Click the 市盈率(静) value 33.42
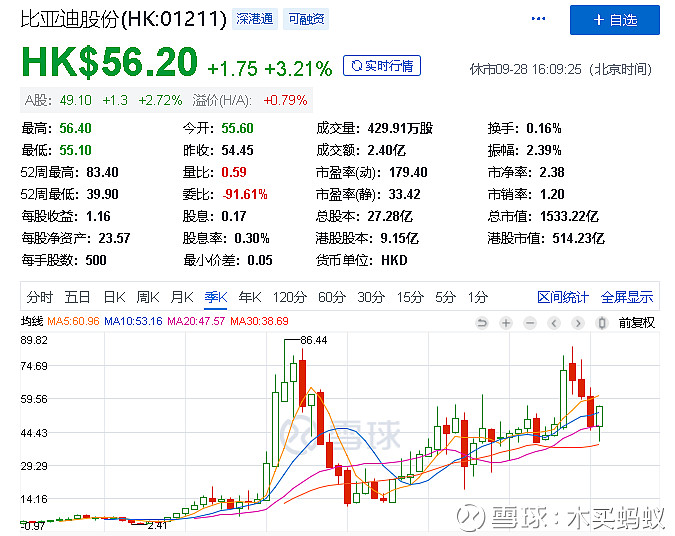This screenshot has width=675, height=536. 405,194
